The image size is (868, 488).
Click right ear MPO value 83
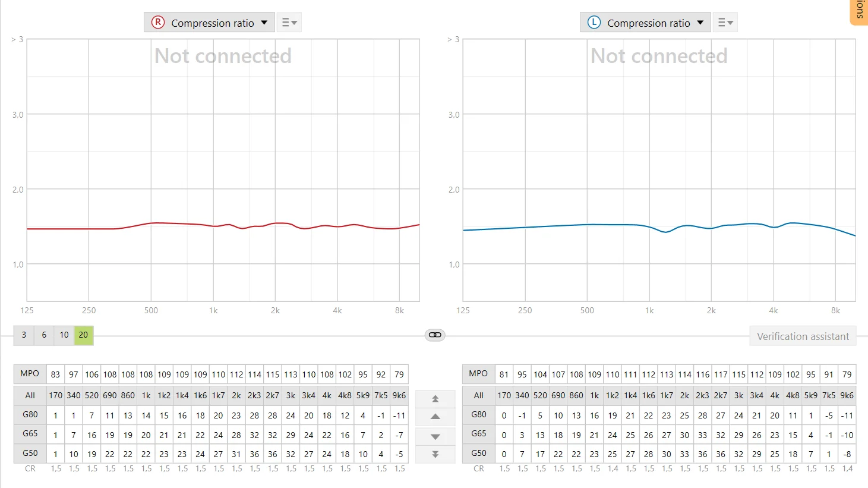click(55, 374)
